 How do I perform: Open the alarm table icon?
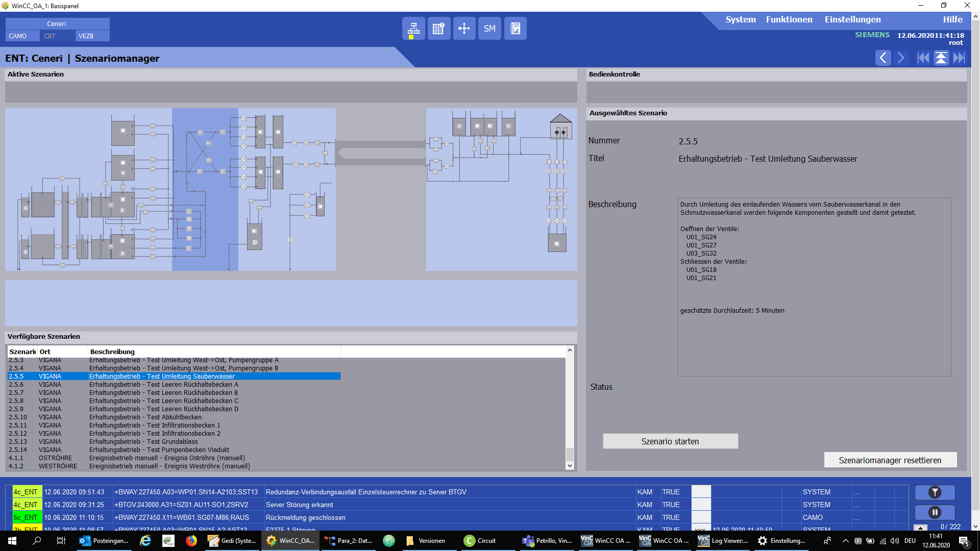point(438,29)
